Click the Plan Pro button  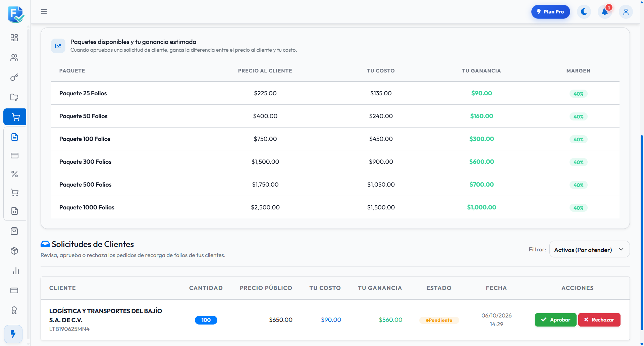tap(550, 12)
